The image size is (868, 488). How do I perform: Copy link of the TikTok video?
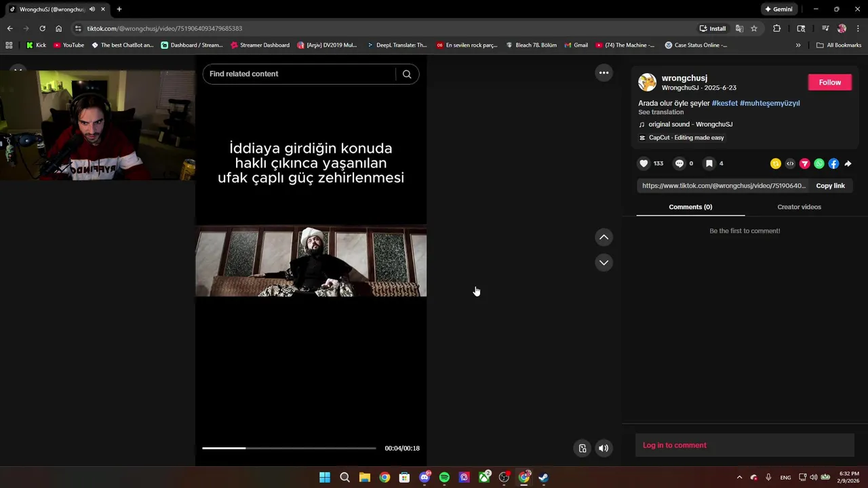coord(830,186)
